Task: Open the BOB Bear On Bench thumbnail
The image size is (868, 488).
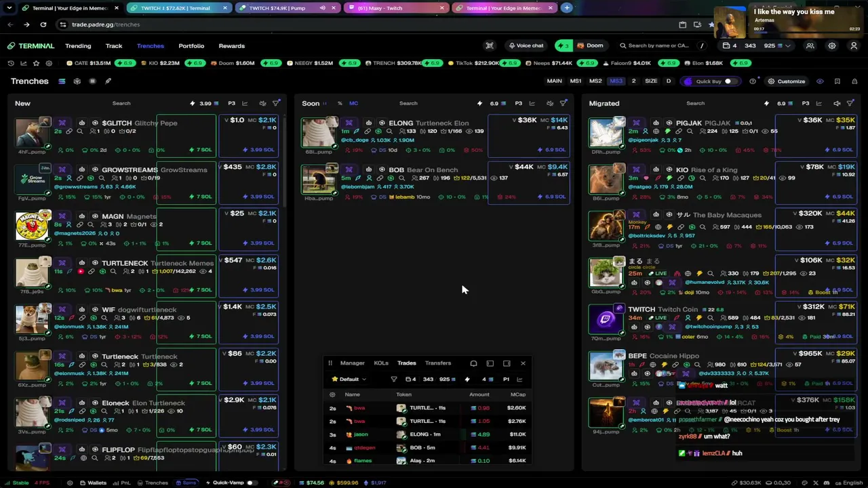Action: pyautogui.click(x=319, y=179)
